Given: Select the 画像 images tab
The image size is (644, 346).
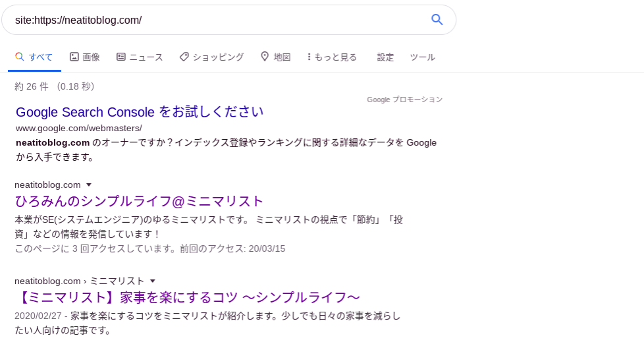Looking at the screenshot, I should [84, 57].
